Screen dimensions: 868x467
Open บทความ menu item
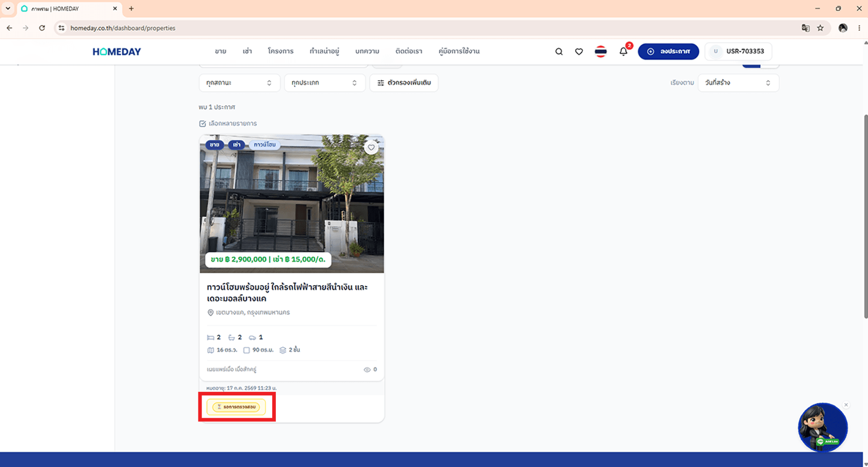(367, 51)
